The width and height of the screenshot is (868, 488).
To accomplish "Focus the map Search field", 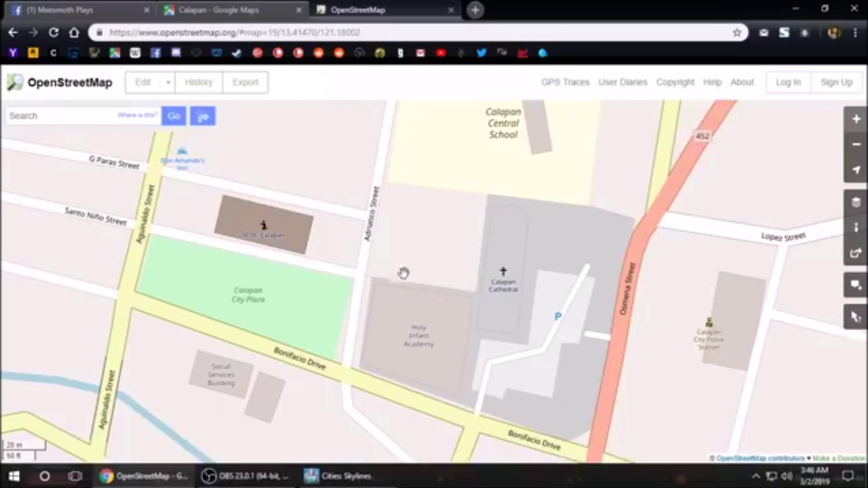I will point(83,116).
